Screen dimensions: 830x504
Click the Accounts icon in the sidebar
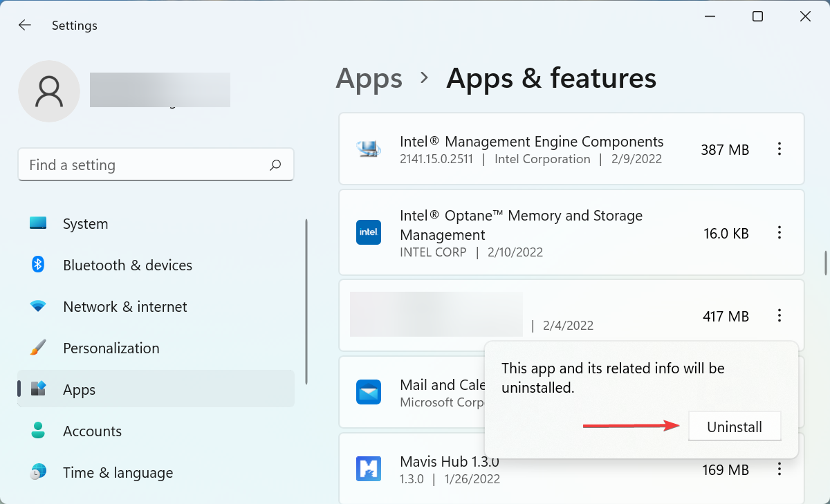click(38, 431)
